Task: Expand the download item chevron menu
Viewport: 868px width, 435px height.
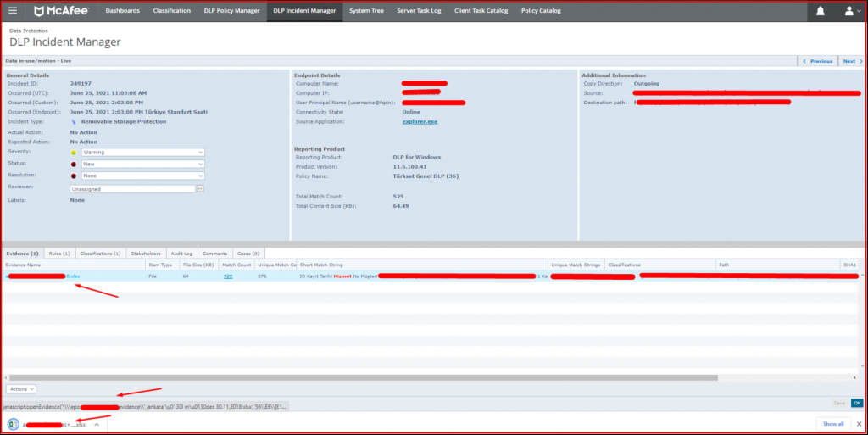Action: [97, 425]
